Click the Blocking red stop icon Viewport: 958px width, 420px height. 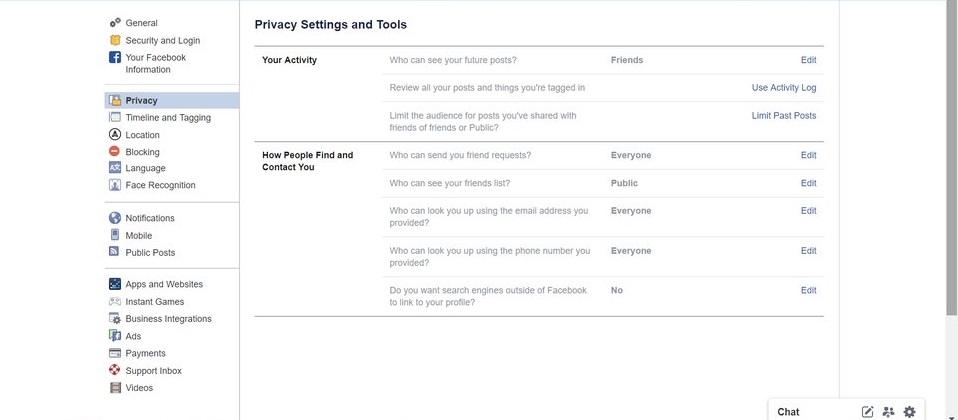[115, 152]
